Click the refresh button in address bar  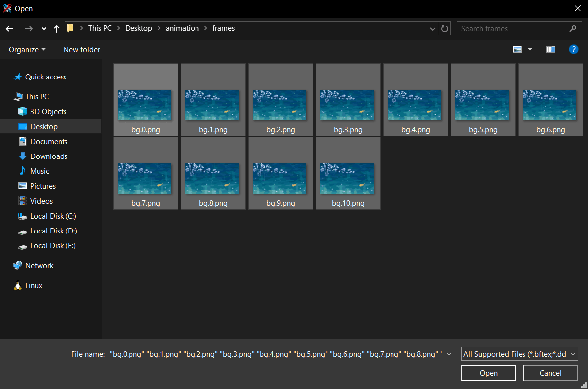[444, 29]
